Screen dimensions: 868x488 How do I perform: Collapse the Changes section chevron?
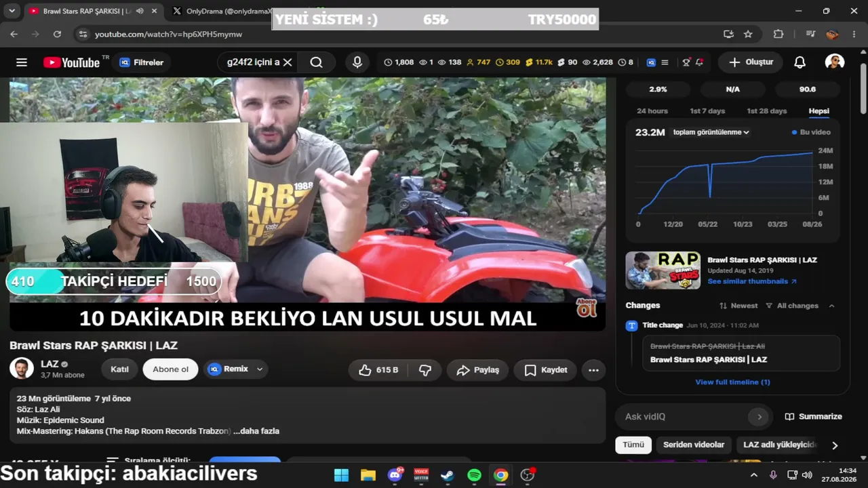click(x=832, y=306)
